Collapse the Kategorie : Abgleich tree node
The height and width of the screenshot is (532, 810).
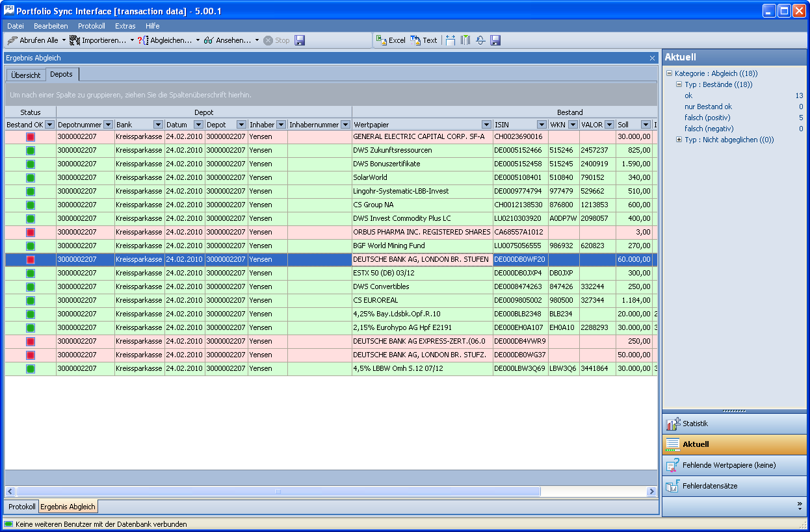(670, 74)
